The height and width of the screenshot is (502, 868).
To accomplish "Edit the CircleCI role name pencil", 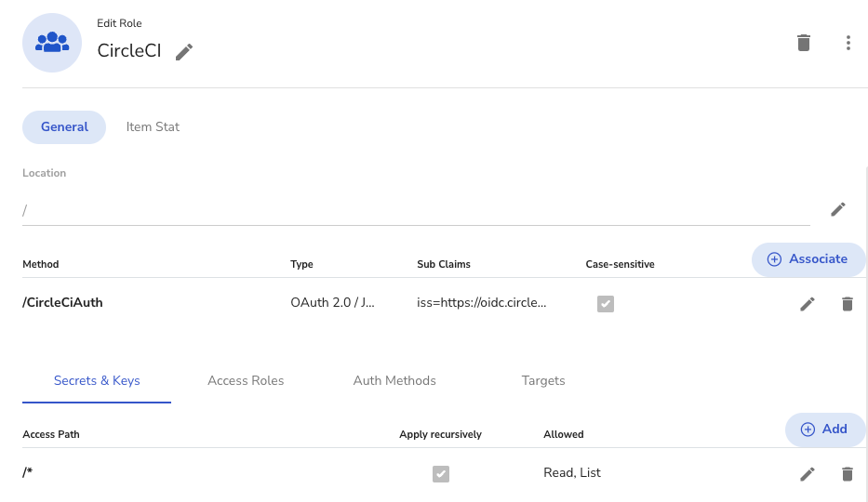I will [x=184, y=52].
